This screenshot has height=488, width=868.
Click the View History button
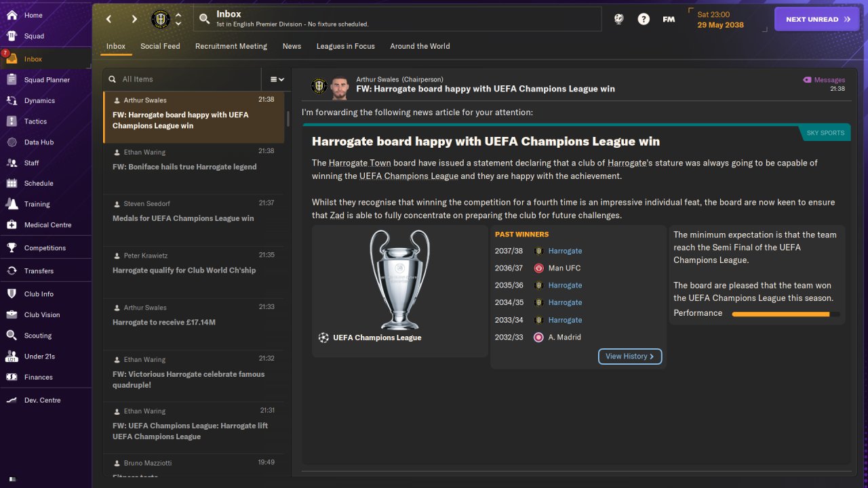pos(630,357)
